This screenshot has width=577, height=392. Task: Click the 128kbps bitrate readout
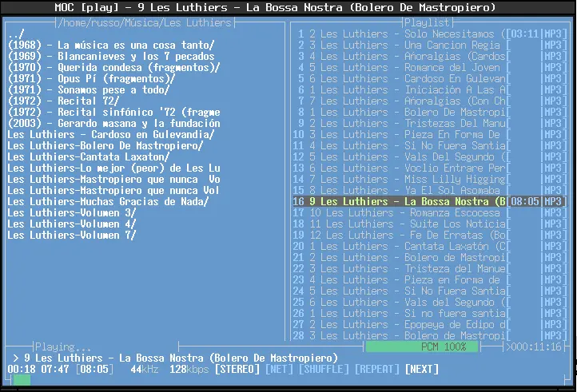click(189, 369)
